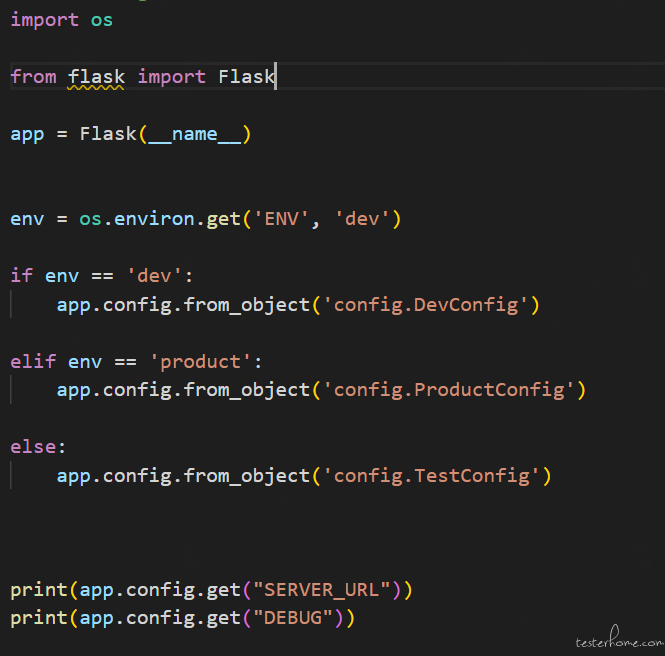This screenshot has width=665, height=656.
Task: Click the 'product' string in elif
Action: coord(201,362)
